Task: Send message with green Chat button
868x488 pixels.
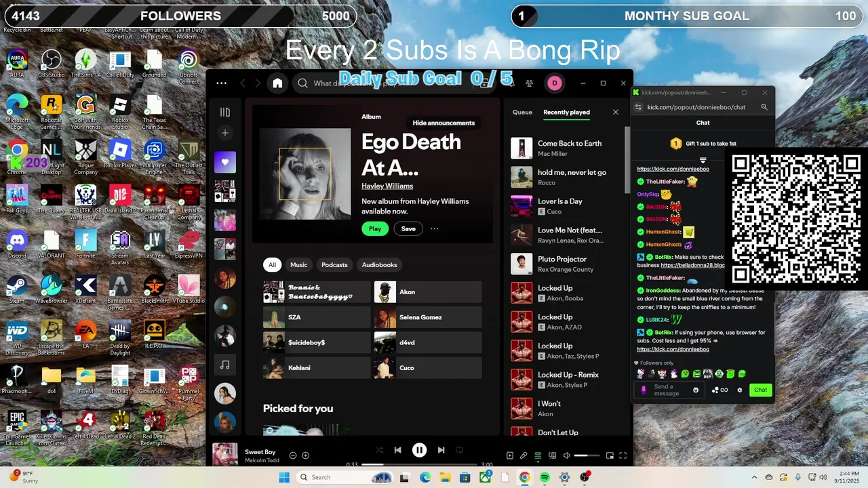Action: pos(761,390)
